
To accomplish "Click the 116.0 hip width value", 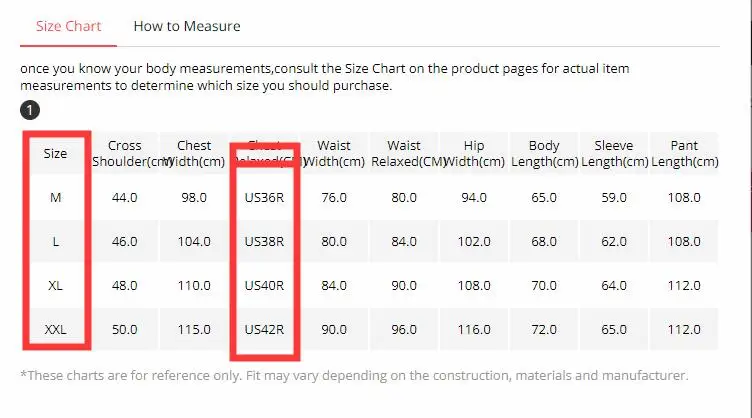I will pos(474,330).
